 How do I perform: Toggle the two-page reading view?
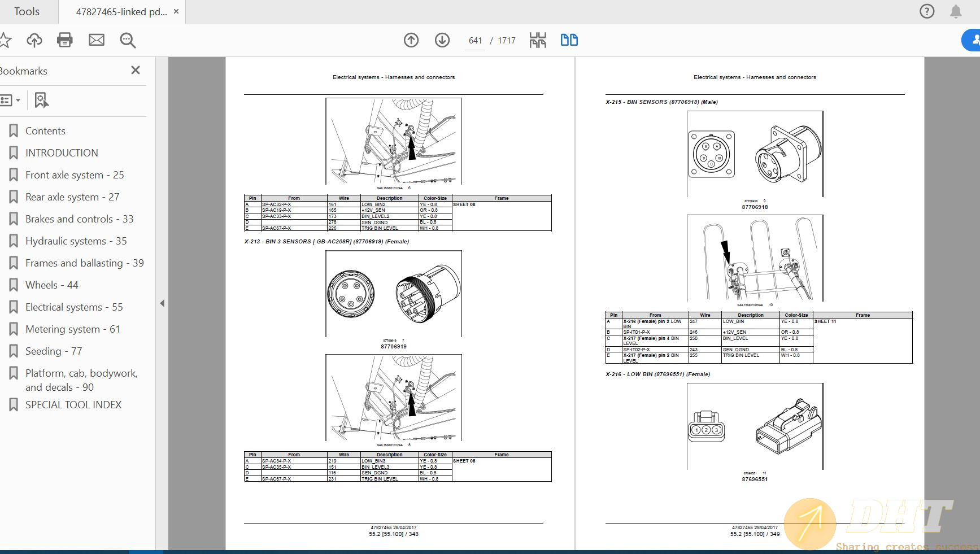pyautogui.click(x=569, y=40)
